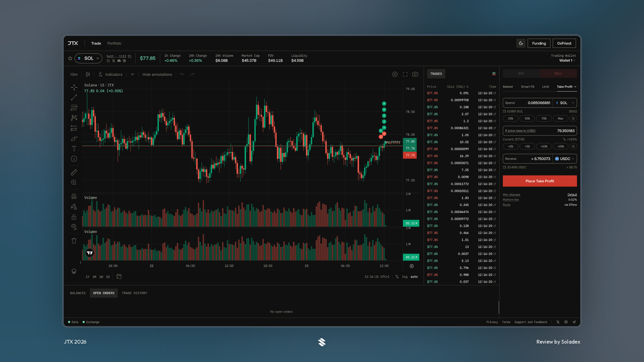The height and width of the screenshot is (362, 644).
Task: Click the Spend amount input field
Action: pos(528,103)
